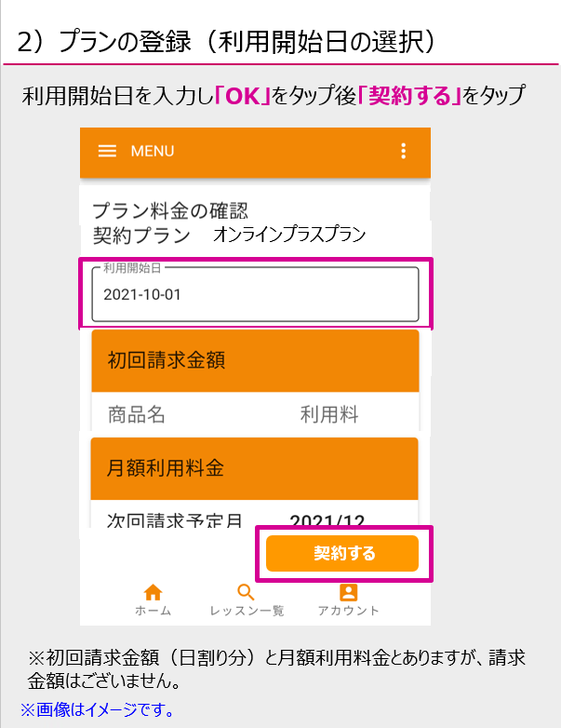561x728 pixels.
Task: Click the 利用料 column label
Action: (x=329, y=414)
